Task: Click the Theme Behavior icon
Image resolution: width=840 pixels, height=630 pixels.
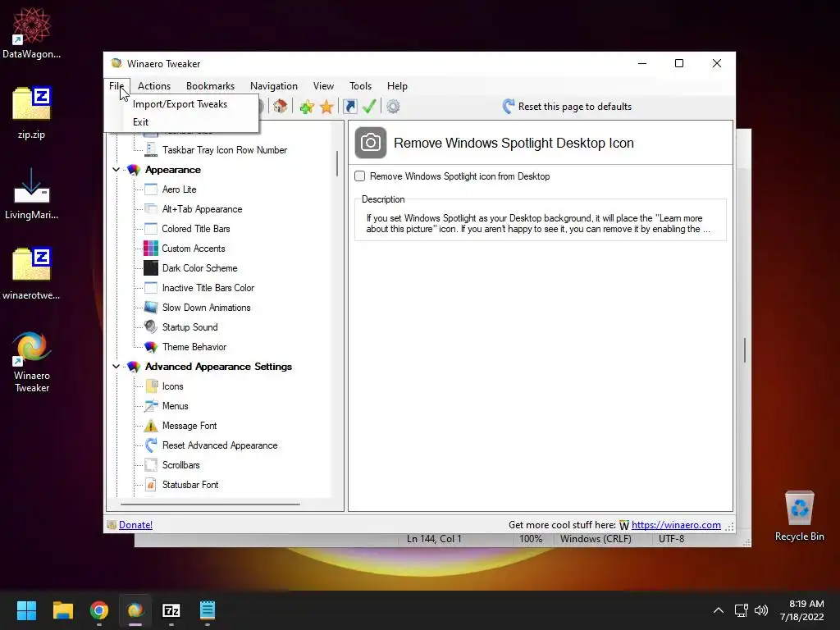Action: click(x=151, y=347)
